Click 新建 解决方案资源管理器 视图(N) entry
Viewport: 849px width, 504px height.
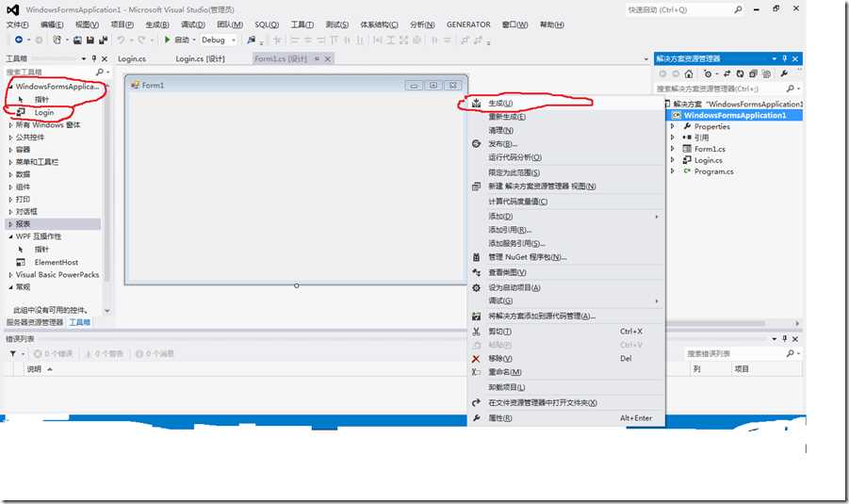coord(565,186)
